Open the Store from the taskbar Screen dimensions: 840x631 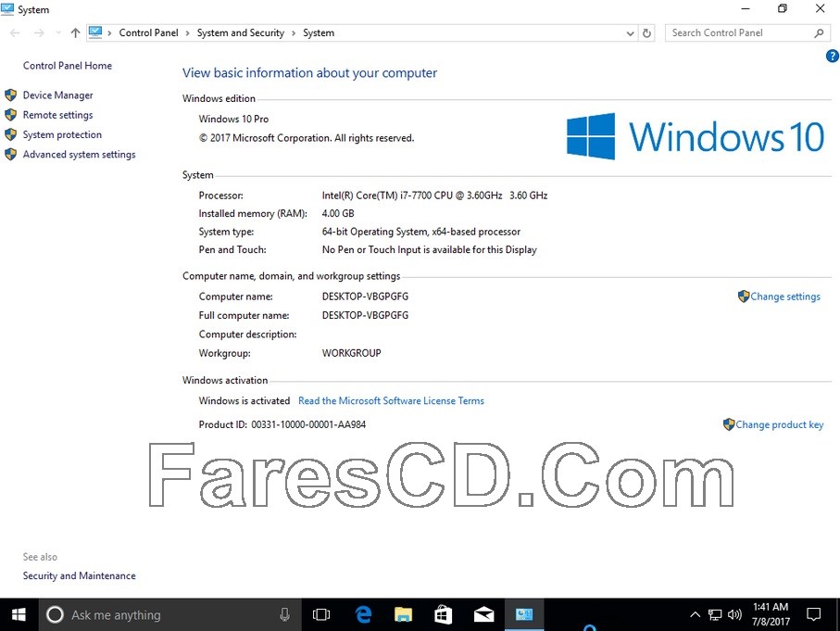[x=443, y=615]
